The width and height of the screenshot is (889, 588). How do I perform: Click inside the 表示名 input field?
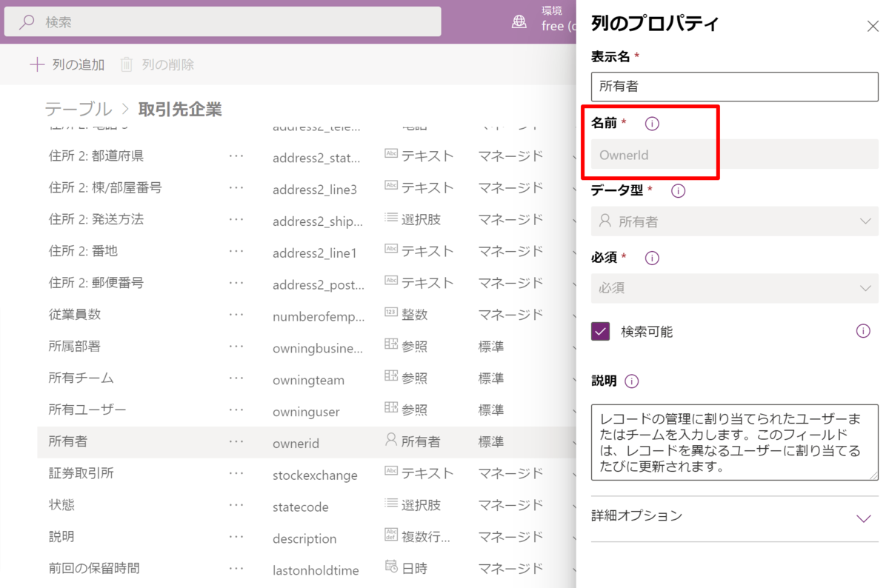tap(734, 87)
